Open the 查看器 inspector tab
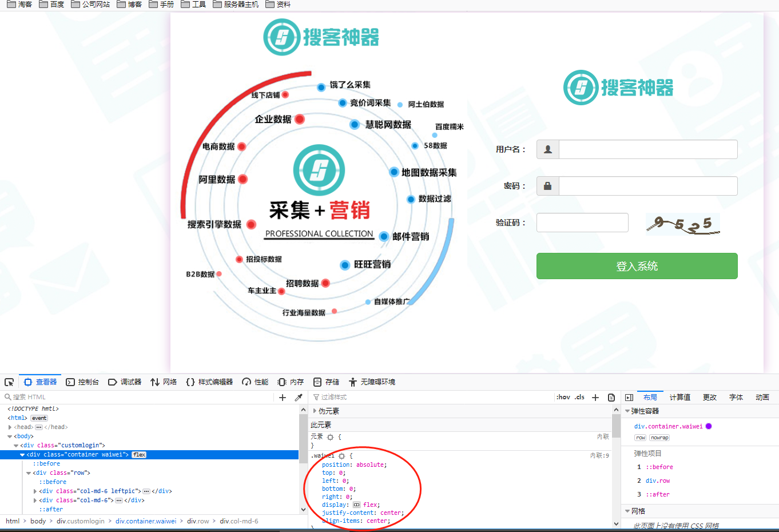 [x=41, y=382]
